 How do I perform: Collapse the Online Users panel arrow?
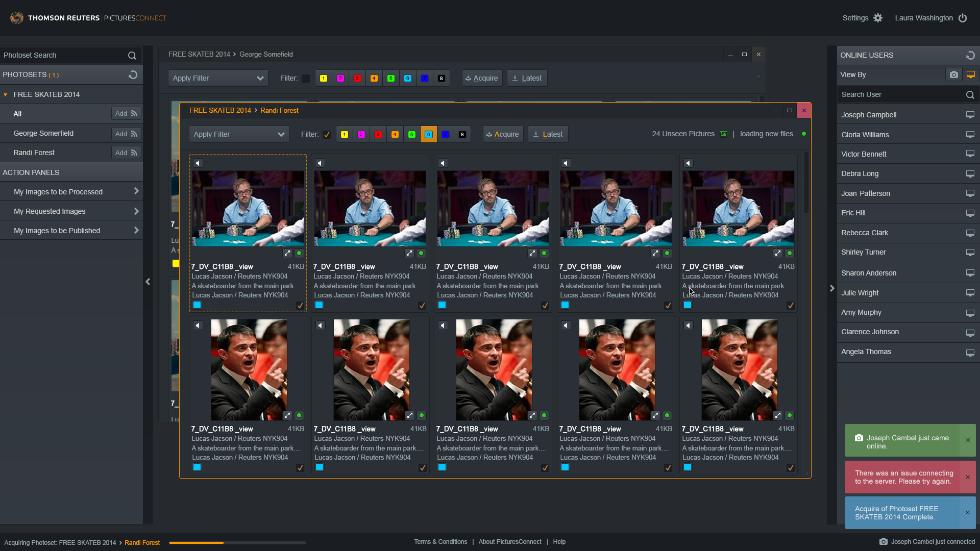(832, 288)
